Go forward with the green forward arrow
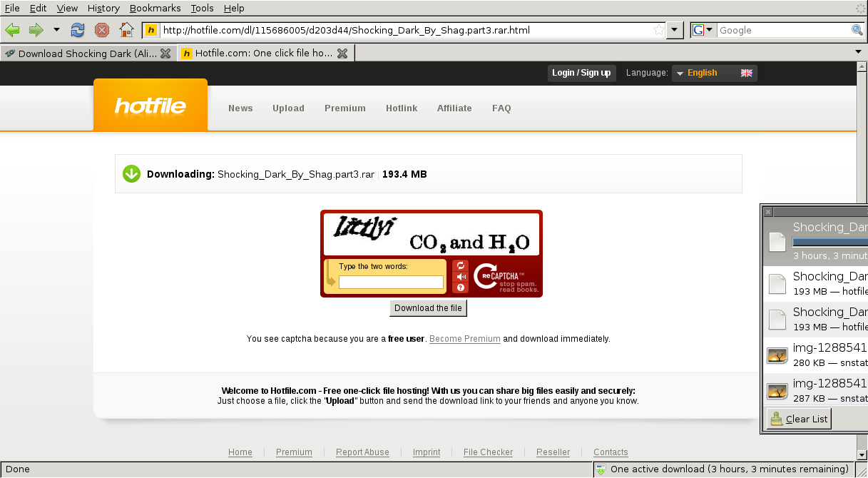868x478 pixels. pyautogui.click(x=36, y=30)
